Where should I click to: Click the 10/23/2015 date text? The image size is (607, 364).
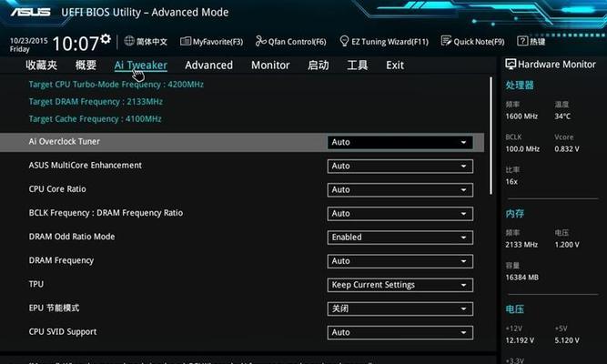pos(28,41)
